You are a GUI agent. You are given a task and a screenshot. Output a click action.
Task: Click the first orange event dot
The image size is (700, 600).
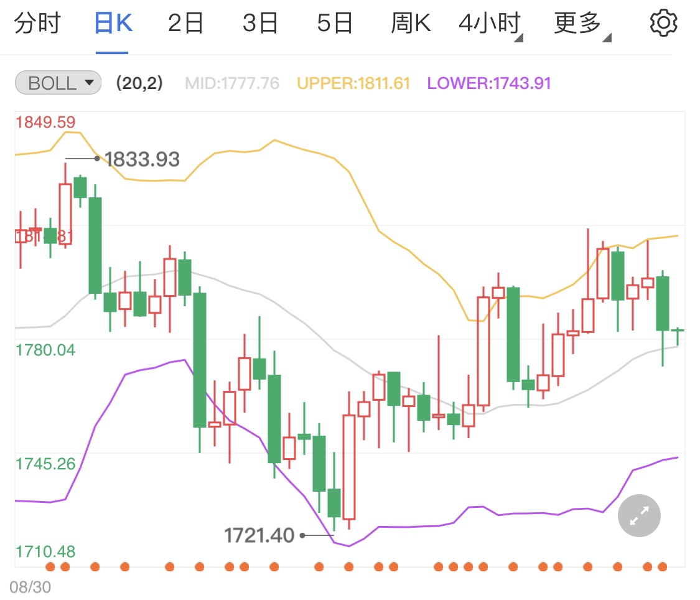click(x=50, y=566)
